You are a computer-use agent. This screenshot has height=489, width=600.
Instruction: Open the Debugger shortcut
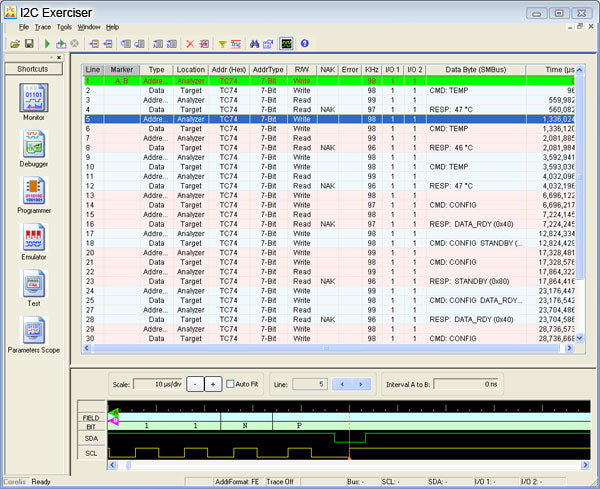(x=34, y=148)
